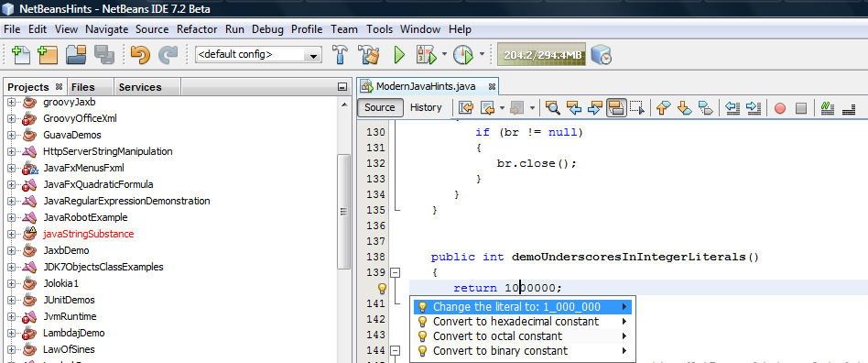The width and height of the screenshot is (868, 363).
Task: Choose Change the literal to 1_000_000 hint
Action: [523, 306]
